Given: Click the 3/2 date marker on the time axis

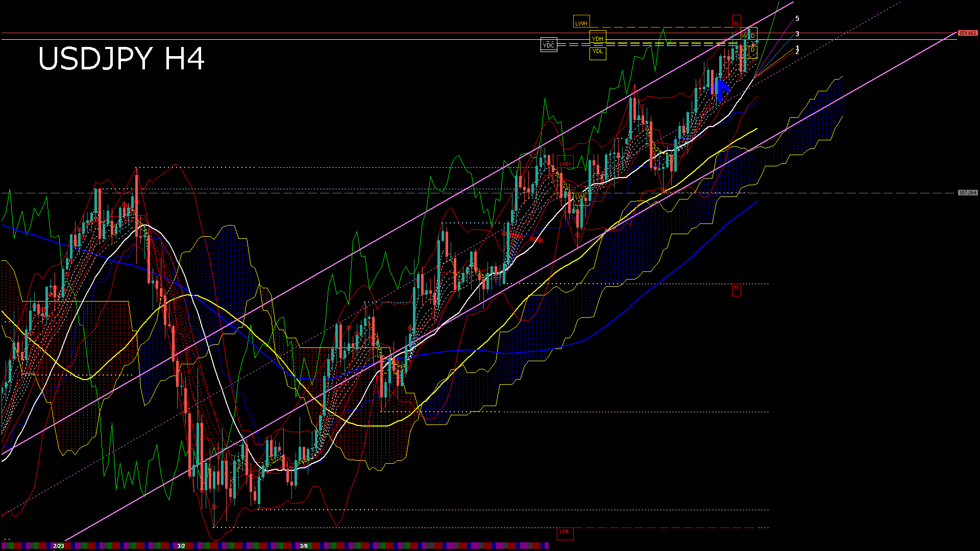Looking at the screenshot, I should tap(181, 546).
